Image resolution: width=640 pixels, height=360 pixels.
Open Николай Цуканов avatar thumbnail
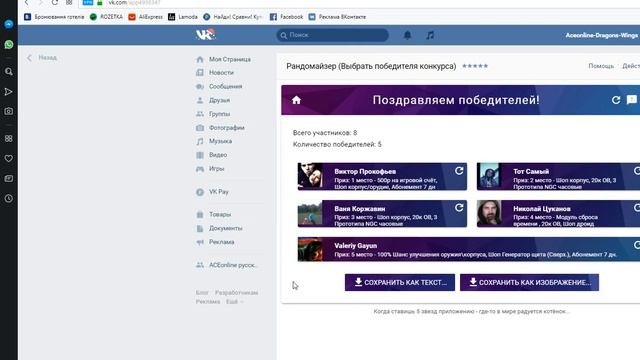[x=489, y=213]
